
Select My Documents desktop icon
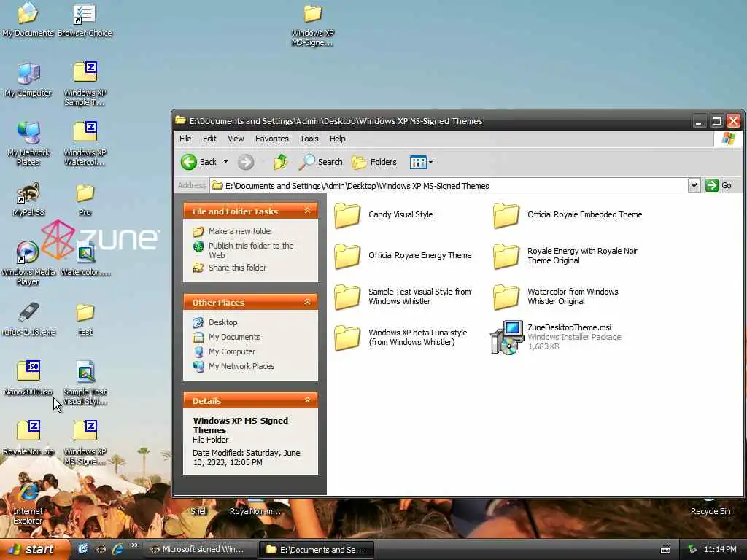[28, 20]
